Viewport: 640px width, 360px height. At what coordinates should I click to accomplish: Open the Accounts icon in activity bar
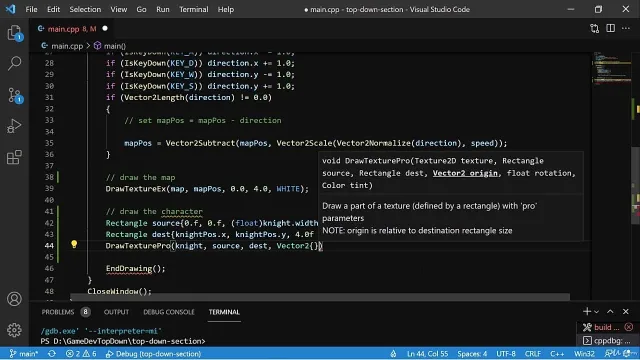(x=14, y=299)
